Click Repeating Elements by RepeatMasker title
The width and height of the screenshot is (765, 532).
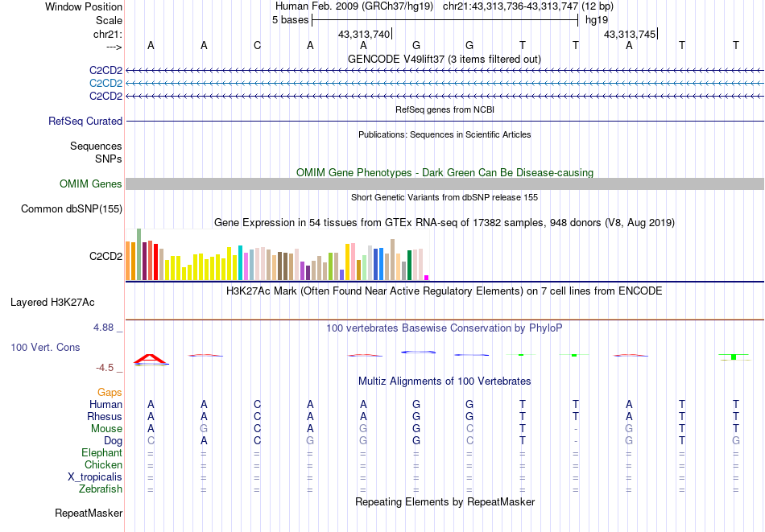[x=445, y=501]
